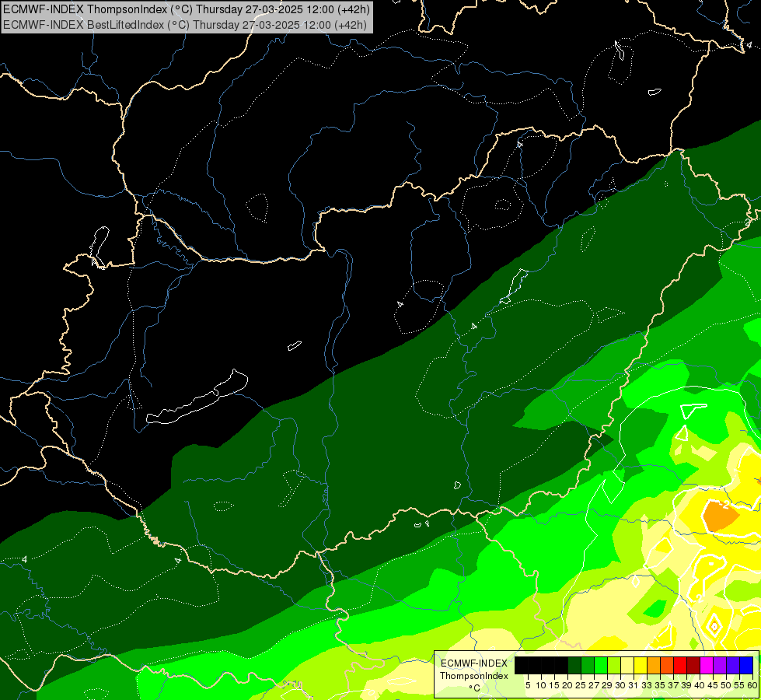Click the legend scale value 15
Screen dimensions: 761x700
(555, 685)
